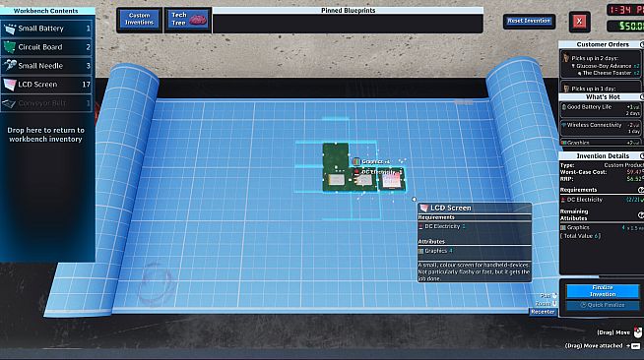Click the LCD Screen icon in tooltip header
Screen dimensions: 644x360
423,209
